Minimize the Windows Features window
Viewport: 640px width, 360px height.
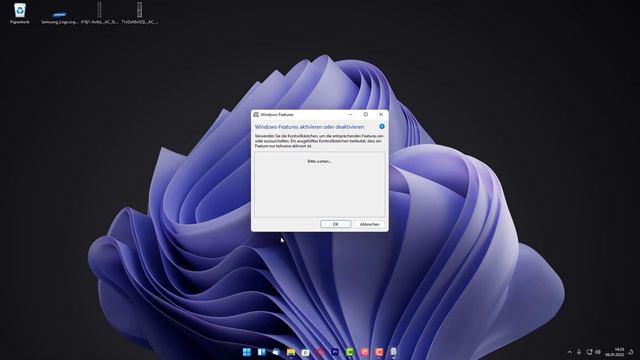[x=350, y=115]
